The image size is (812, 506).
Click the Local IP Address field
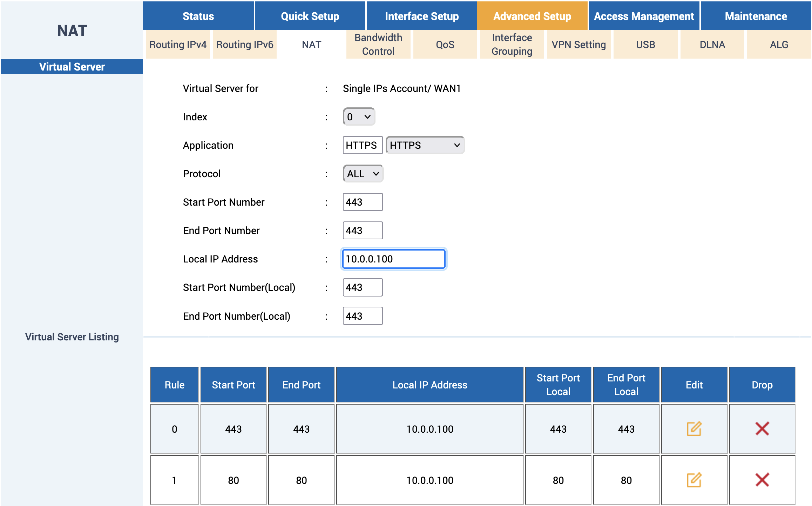tap(393, 259)
